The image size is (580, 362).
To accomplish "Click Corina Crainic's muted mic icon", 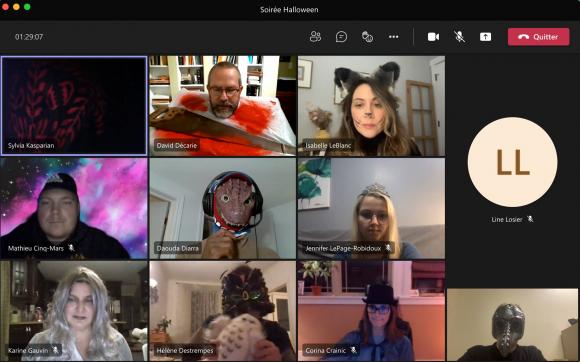I will 353,350.
